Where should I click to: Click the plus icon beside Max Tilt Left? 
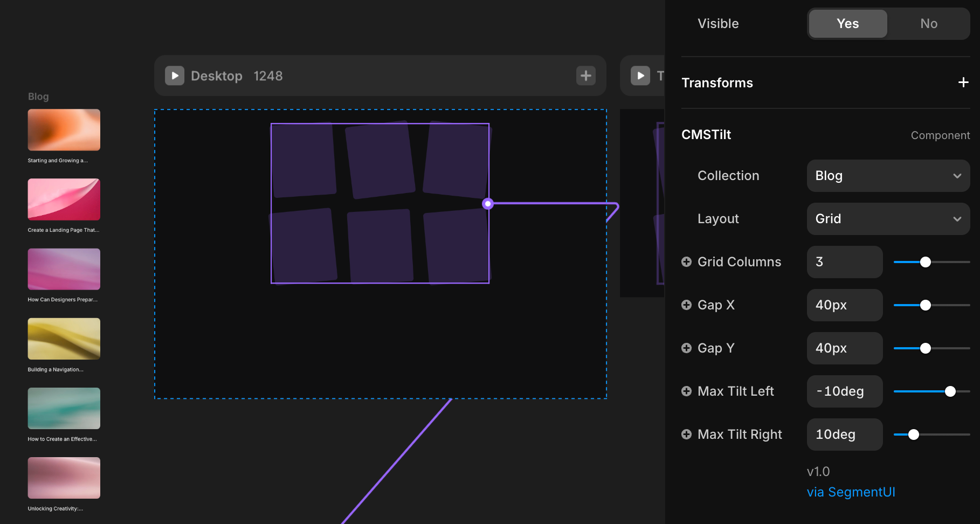click(x=686, y=391)
